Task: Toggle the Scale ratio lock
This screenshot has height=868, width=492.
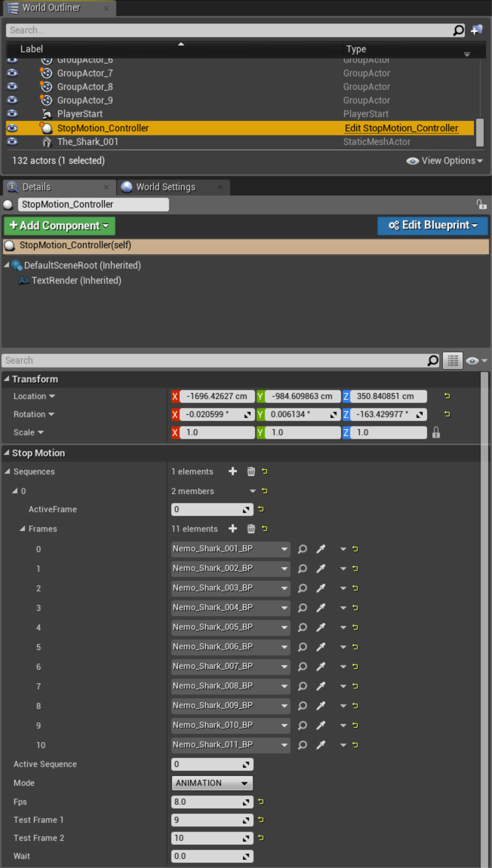Action: pos(436,432)
